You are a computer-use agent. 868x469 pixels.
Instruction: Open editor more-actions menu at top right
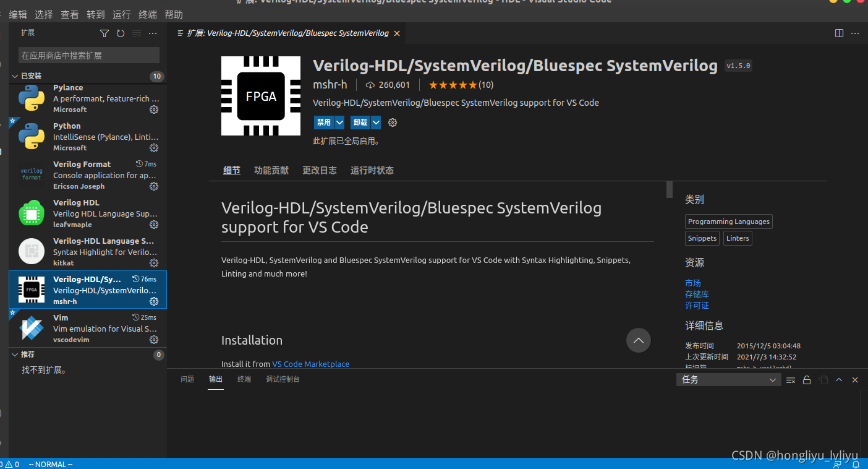[855, 33]
